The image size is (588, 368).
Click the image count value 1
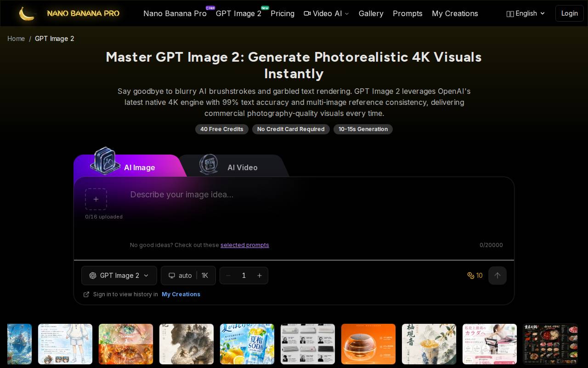pyautogui.click(x=244, y=276)
